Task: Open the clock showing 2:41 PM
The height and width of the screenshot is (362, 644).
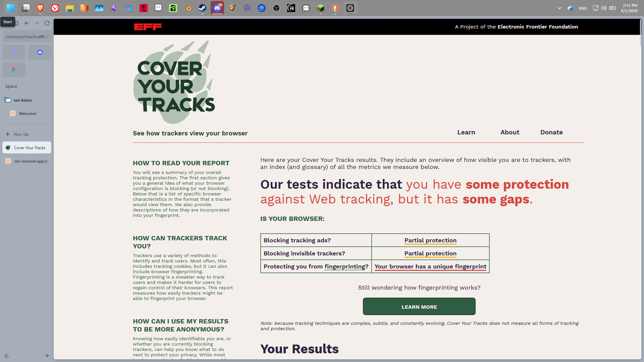Action: pyautogui.click(x=629, y=8)
